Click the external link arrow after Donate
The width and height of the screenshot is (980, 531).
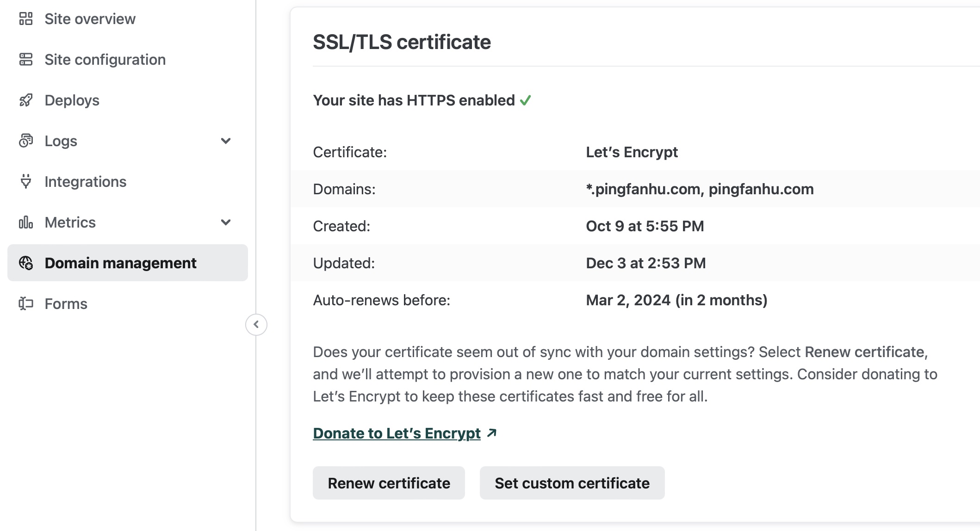click(492, 433)
